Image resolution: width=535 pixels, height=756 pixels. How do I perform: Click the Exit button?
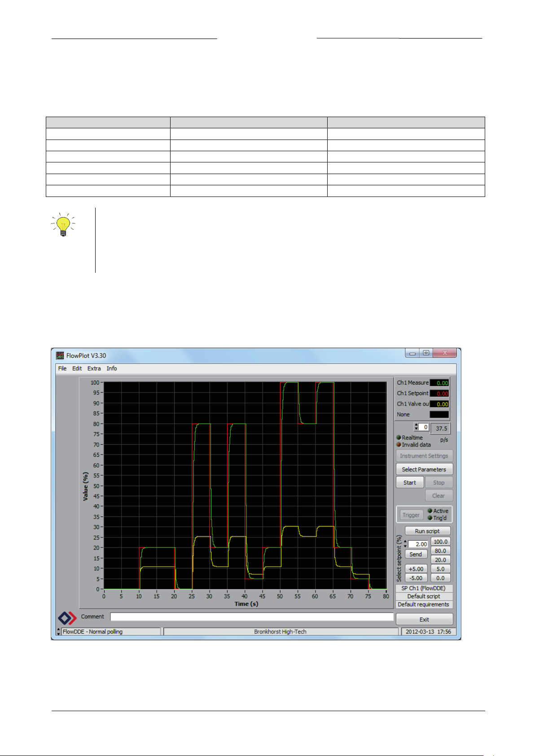pos(424,620)
